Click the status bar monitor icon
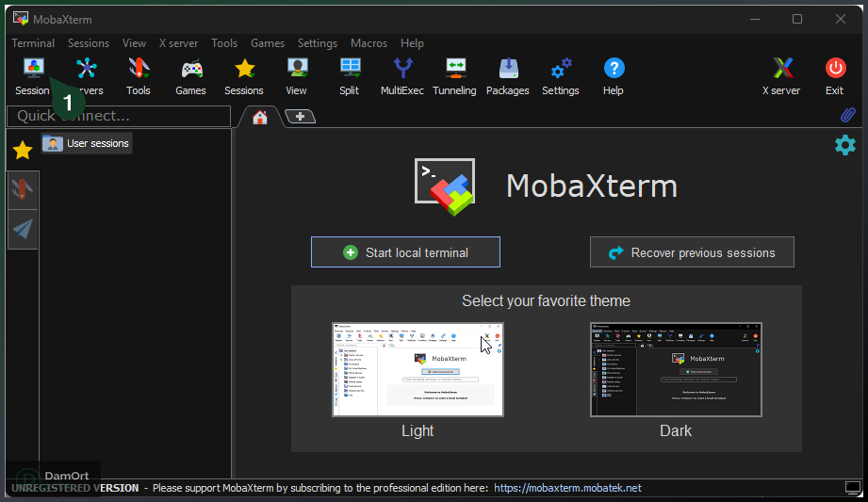The height and width of the screenshot is (502, 868). [x=853, y=488]
